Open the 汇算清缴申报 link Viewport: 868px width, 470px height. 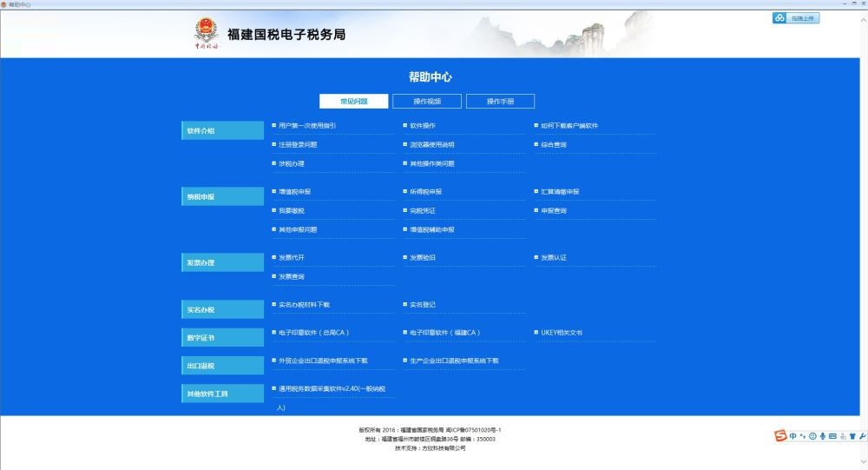[x=560, y=192]
